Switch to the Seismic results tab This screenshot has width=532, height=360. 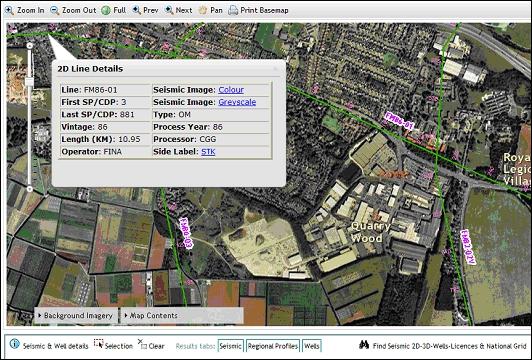231,346
